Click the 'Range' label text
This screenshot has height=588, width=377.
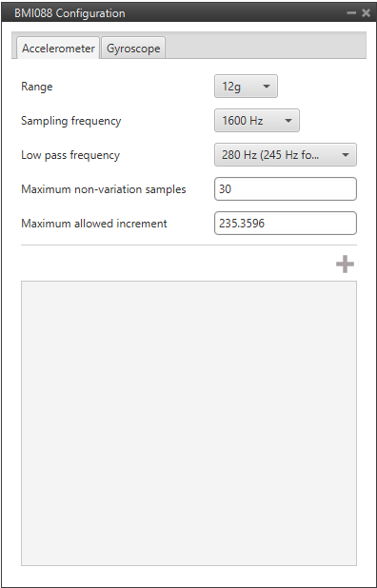point(37,87)
